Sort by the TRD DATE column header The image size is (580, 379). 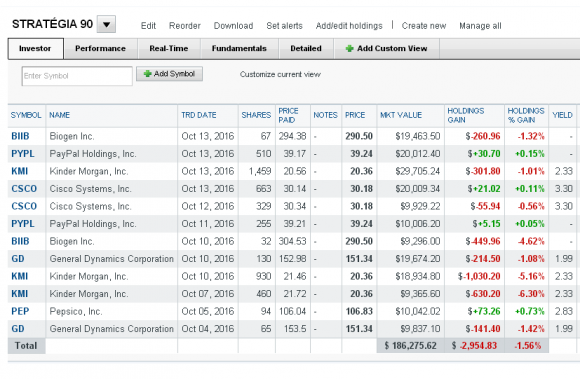[199, 115]
